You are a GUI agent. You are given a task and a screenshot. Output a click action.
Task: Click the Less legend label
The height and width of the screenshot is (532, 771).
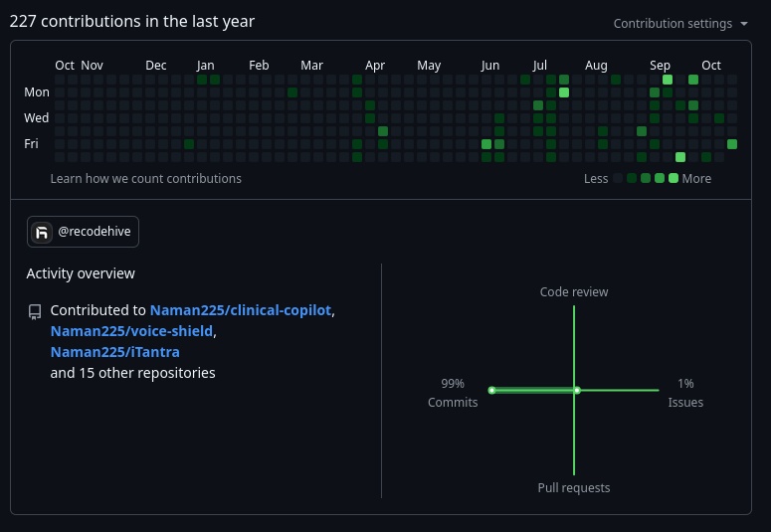click(x=596, y=178)
